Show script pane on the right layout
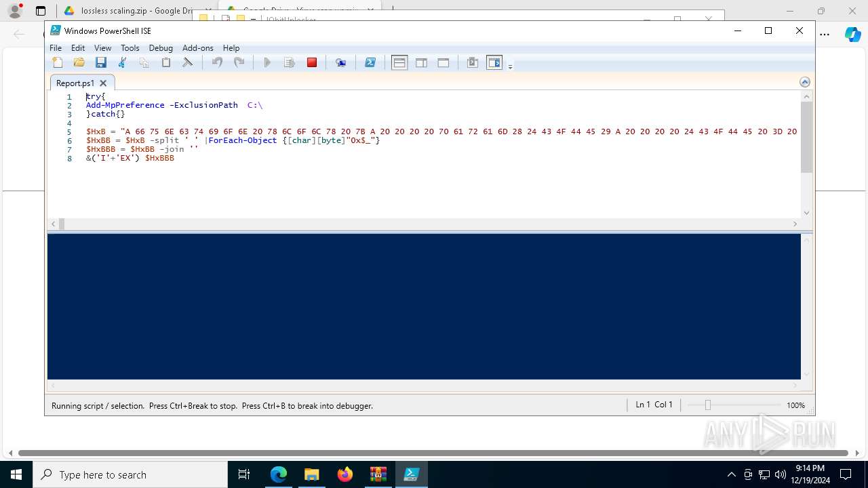Screen dimensions: 868x488 421,62
